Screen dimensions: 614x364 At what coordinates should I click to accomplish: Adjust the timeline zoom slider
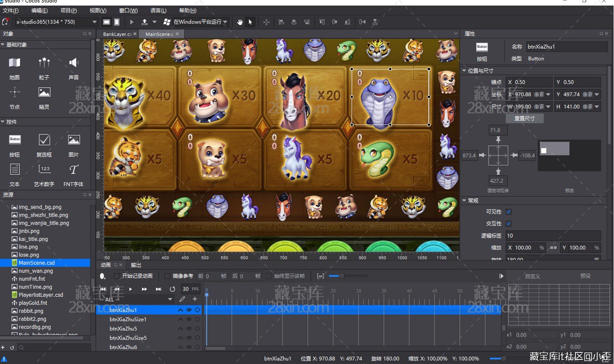pos(341,276)
